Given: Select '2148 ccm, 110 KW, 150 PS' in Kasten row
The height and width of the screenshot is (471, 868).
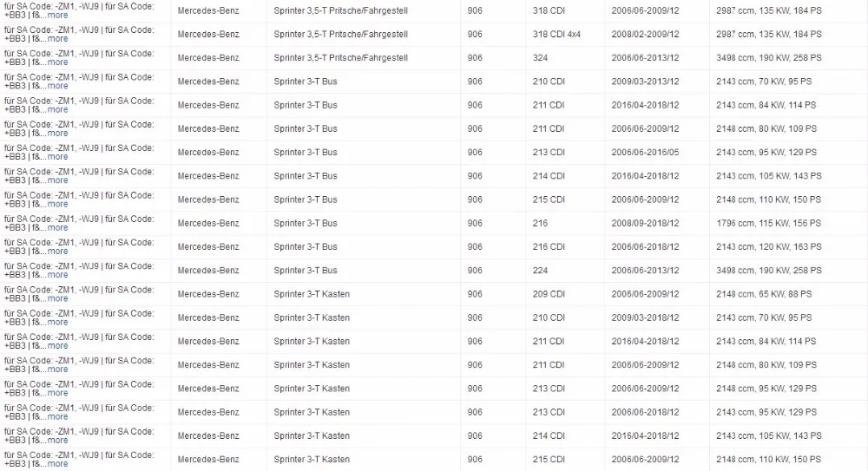Looking at the screenshot, I should (768, 460).
